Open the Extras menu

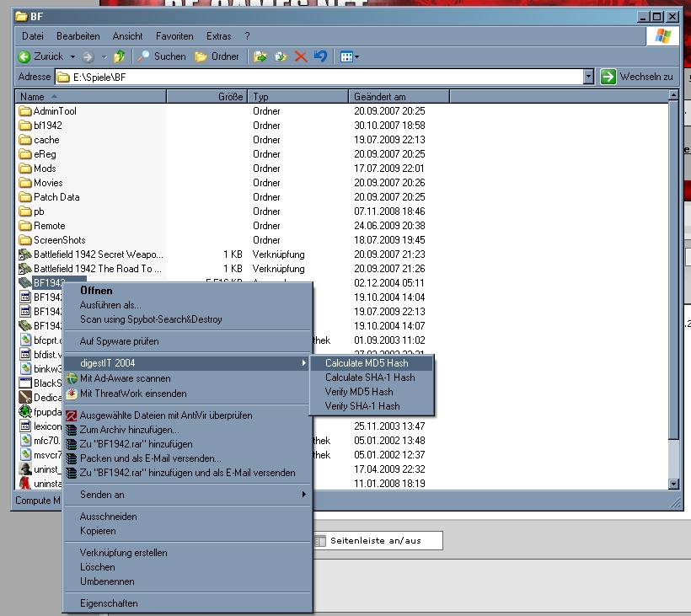tap(218, 36)
